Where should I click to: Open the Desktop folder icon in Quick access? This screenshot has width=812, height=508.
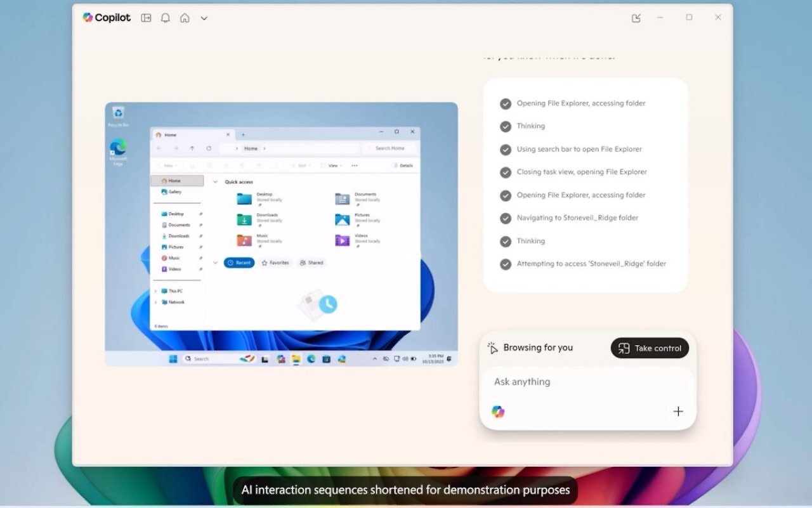pos(244,199)
